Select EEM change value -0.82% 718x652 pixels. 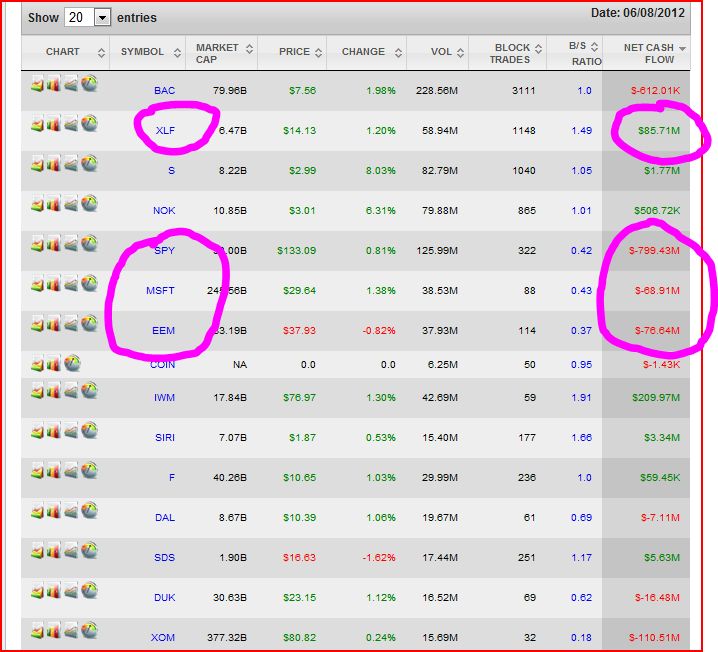[x=379, y=331]
